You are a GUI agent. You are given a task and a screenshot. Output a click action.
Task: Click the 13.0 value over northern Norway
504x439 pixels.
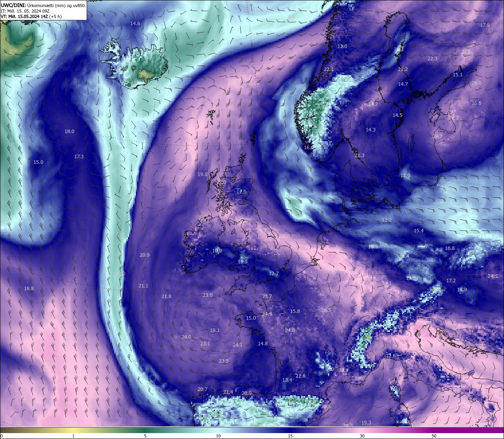point(342,46)
